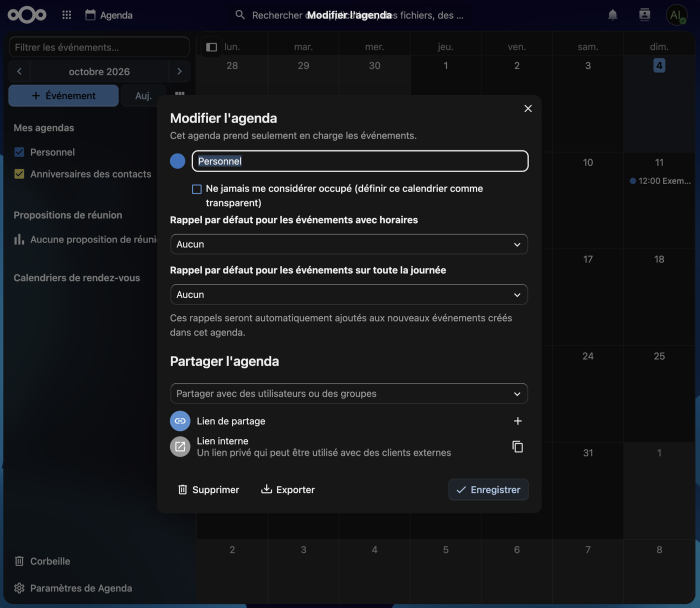Jump to today with Auj. button
Image resolution: width=700 pixels, height=608 pixels.
(143, 96)
